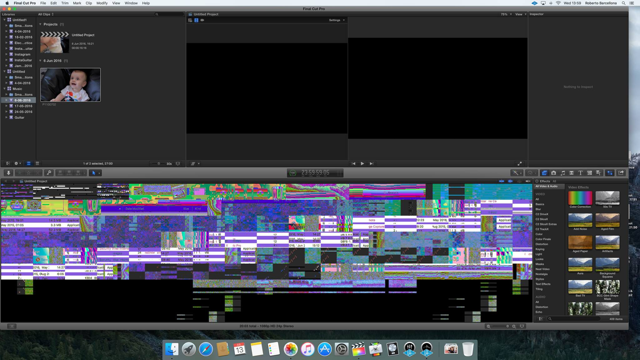Go to next edit in viewer
Viewport: 640px width, 360px height.
pos(371,164)
